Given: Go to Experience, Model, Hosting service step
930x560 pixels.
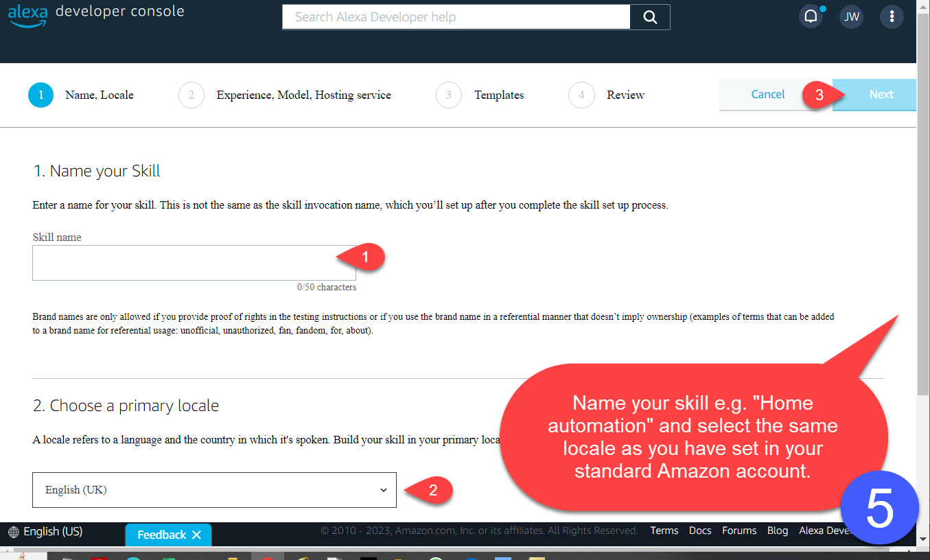Looking at the screenshot, I should point(303,95).
